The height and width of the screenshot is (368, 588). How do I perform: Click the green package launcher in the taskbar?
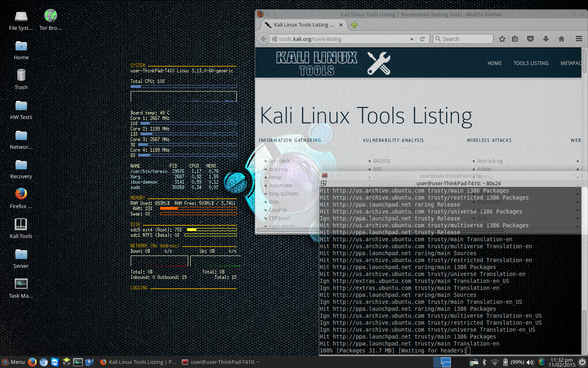66,362
